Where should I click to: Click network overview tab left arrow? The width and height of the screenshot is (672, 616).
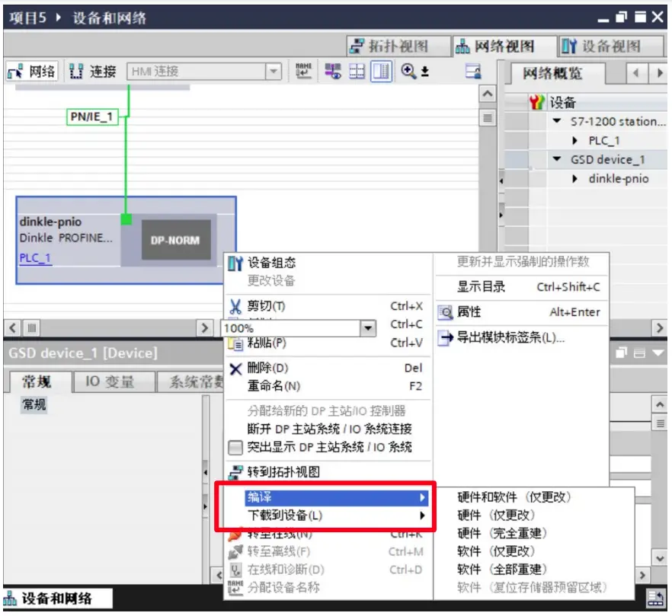635,73
